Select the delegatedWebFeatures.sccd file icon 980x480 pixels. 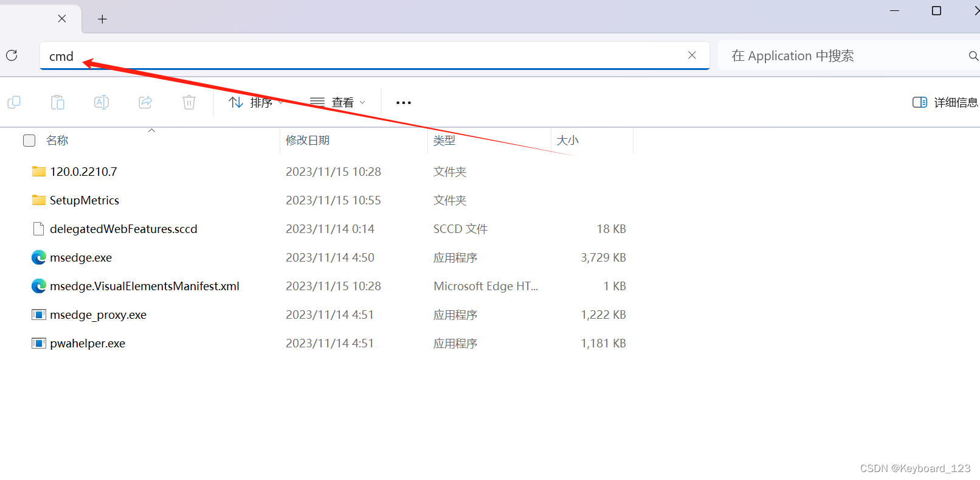pyautogui.click(x=39, y=229)
